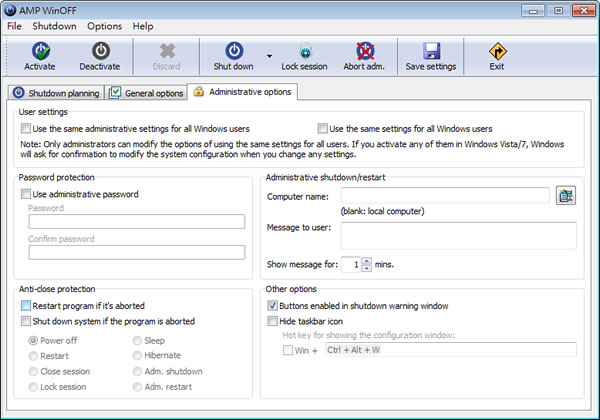This screenshot has height=420, width=600.
Task: Click the Computer name input field
Action: [445, 195]
